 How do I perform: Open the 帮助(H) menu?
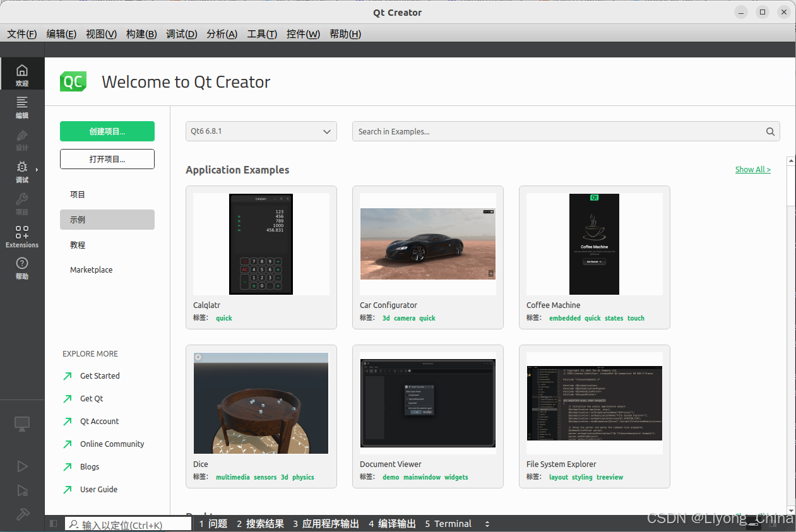(345, 34)
